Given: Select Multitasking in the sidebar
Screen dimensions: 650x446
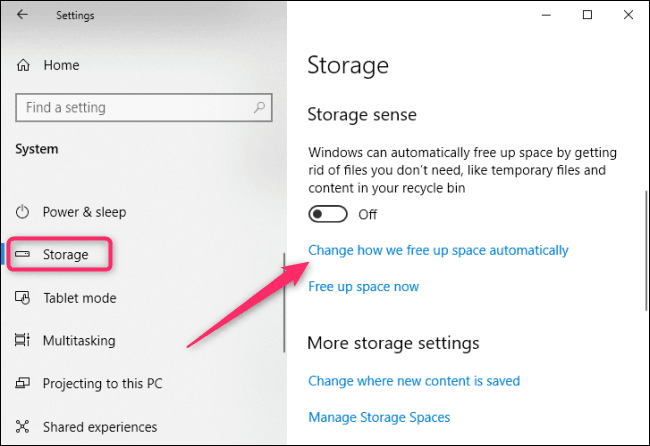Looking at the screenshot, I should [x=78, y=341].
